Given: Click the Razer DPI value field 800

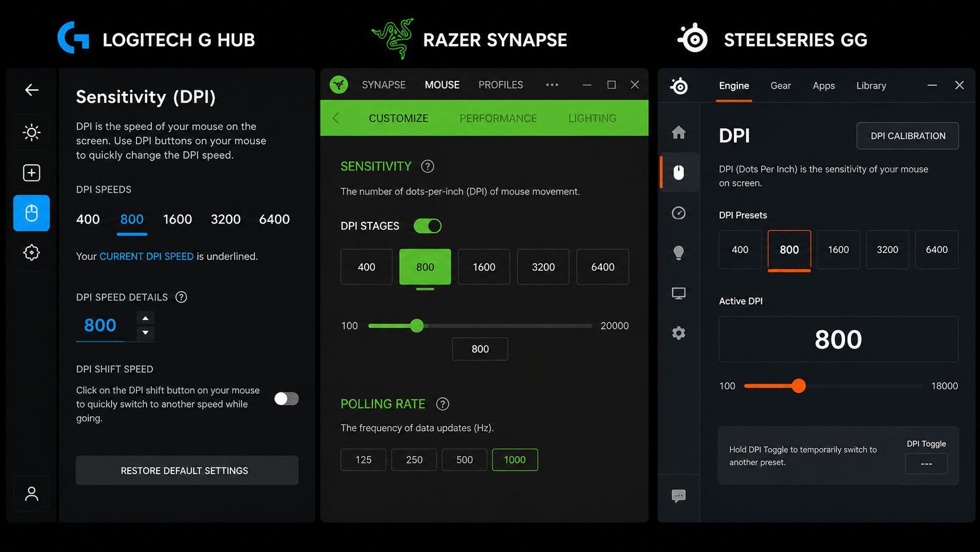Looking at the screenshot, I should [x=480, y=349].
